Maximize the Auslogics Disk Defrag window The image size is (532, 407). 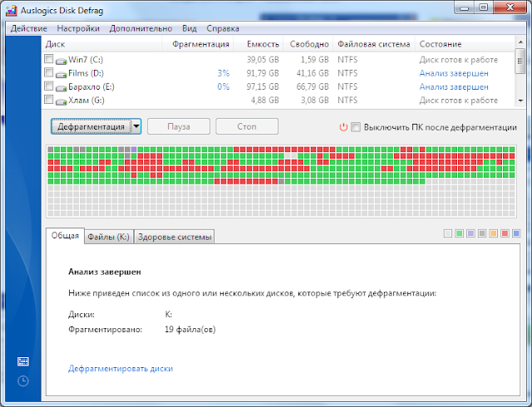pos(484,7)
